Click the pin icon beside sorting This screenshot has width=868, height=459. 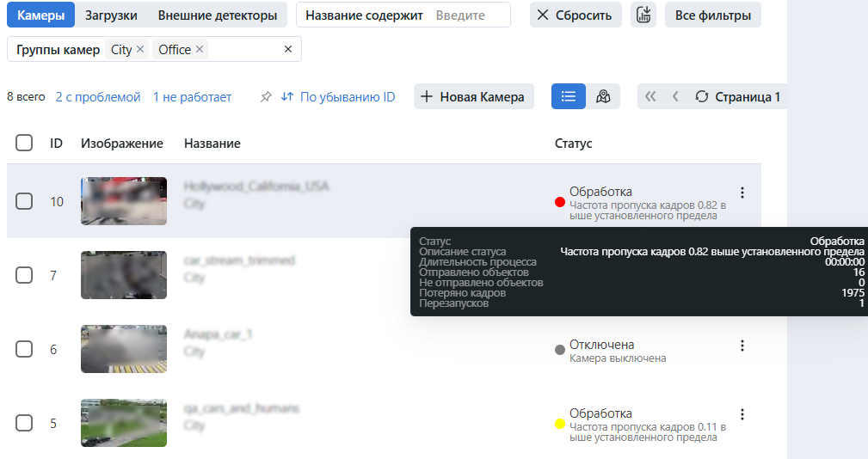(x=266, y=97)
